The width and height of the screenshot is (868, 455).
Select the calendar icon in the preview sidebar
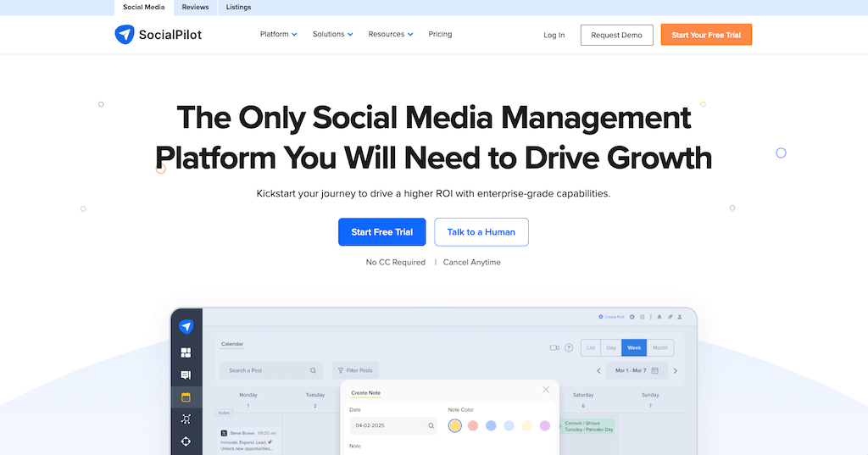[186, 397]
